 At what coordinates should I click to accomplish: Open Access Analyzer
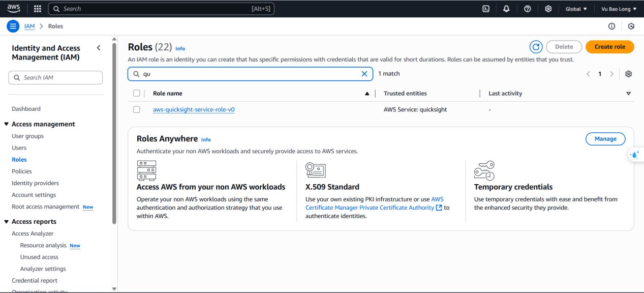tap(33, 233)
